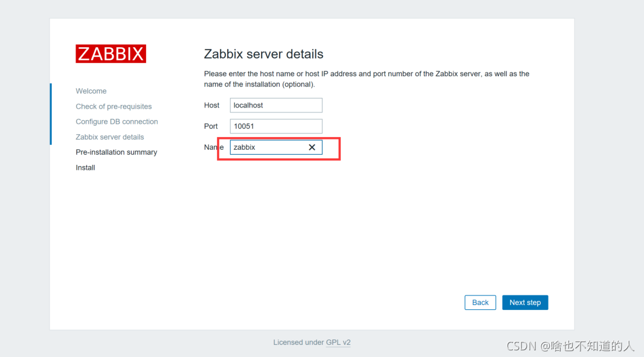This screenshot has height=357, width=644.
Task: Select Configure DB connection step
Action: click(117, 121)
